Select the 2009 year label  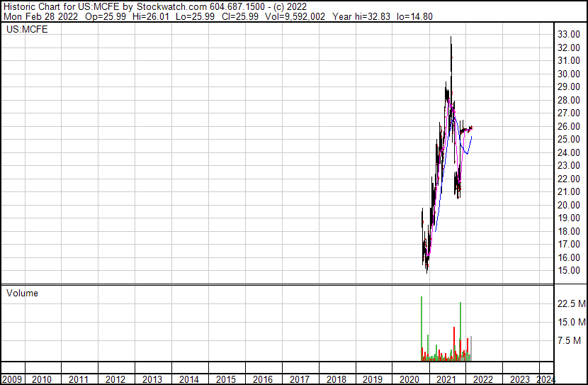tap(11, 379)
